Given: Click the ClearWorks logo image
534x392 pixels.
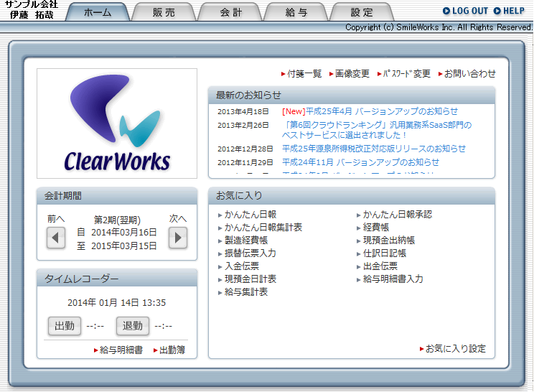Looking at the screenshot, I should [117, 123].
